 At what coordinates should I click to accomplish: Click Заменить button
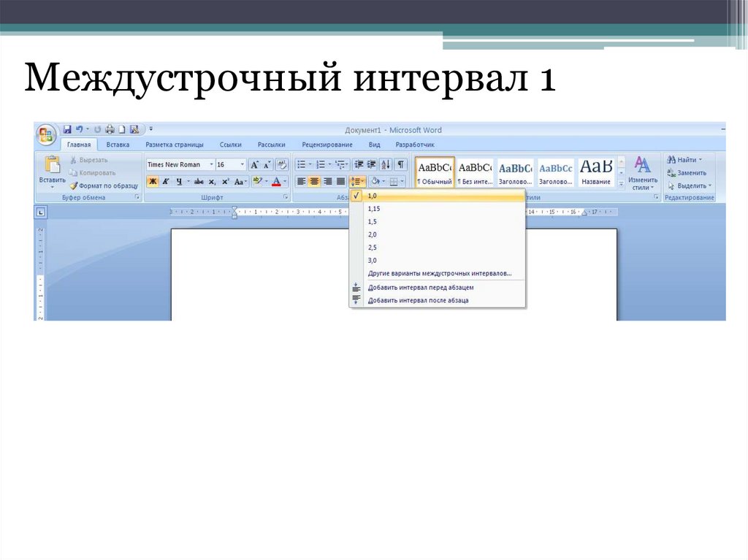tap(687, 173)
